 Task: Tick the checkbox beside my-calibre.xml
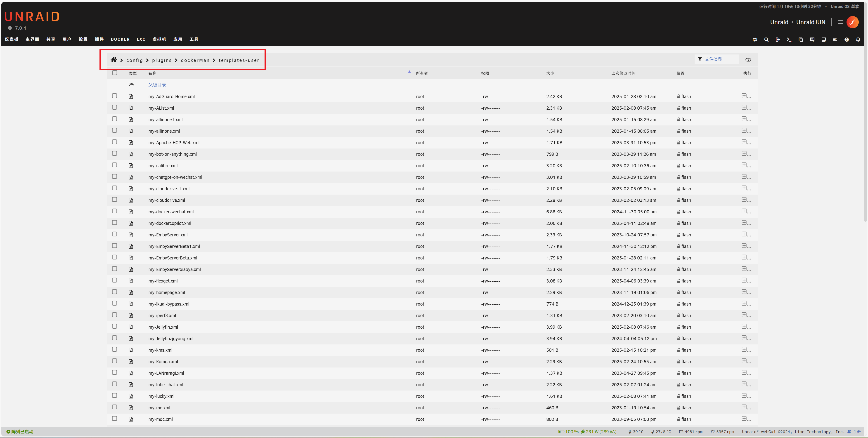tap(115, 165)
